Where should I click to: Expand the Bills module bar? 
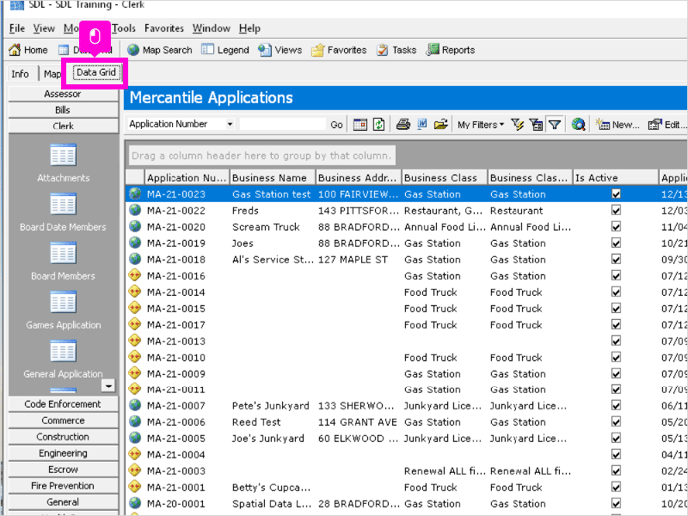63,110
